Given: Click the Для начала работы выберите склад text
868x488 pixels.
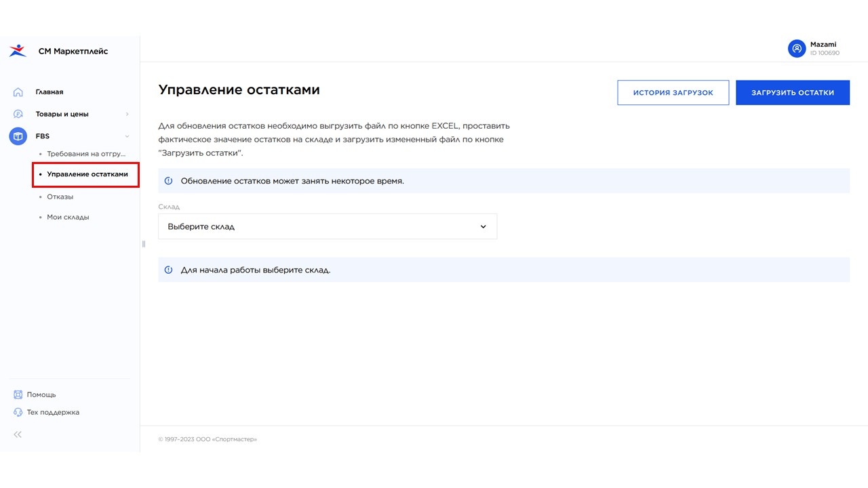Looking at the screenshot, I should [x=256, y=270].
